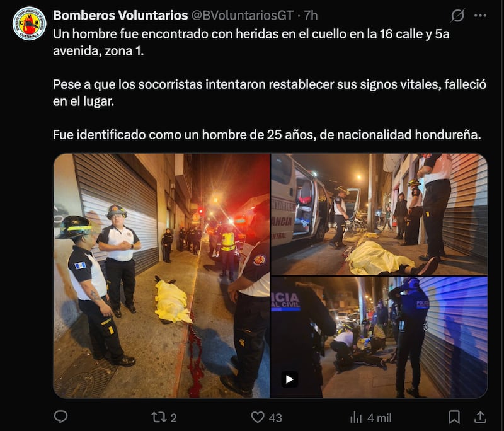Click the Bomberos Voluntarios display name

click(120, 15)
